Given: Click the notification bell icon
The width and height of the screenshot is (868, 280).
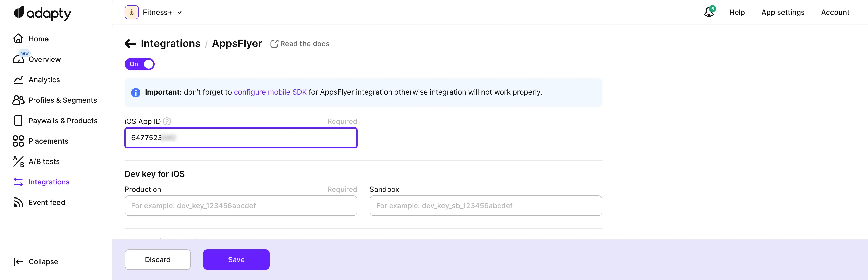Looking at the screenshot, I should tap(709, 13).
